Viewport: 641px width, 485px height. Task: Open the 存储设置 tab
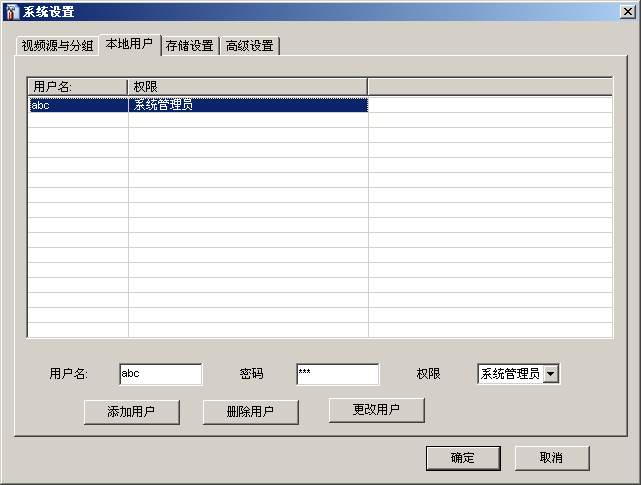(190, 45)
